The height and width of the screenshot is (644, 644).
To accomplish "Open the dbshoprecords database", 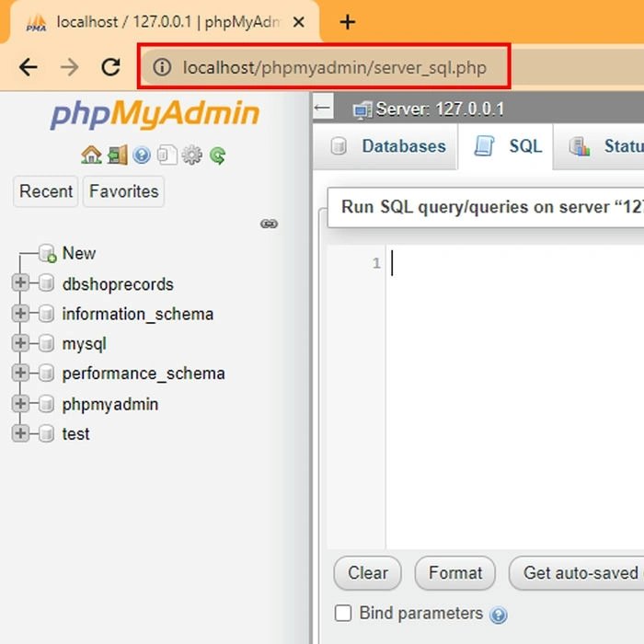I will point(118,284).
